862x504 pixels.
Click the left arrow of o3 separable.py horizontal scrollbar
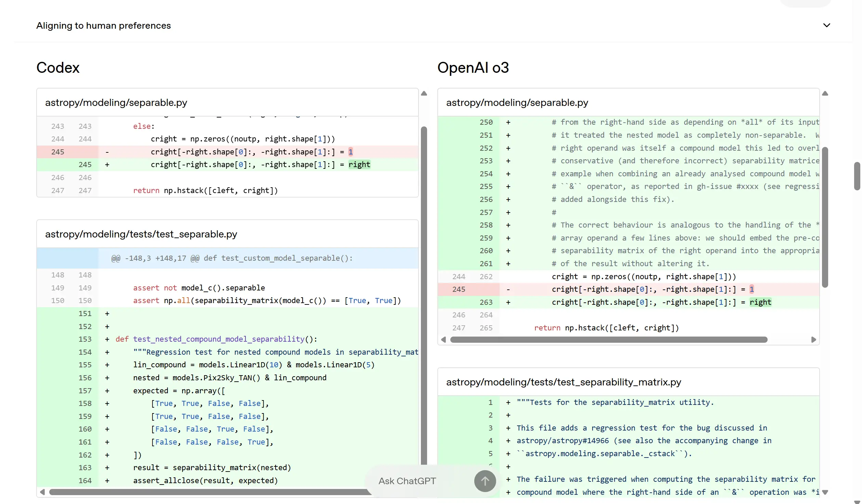pyautogui.click(x=443, y=340)
